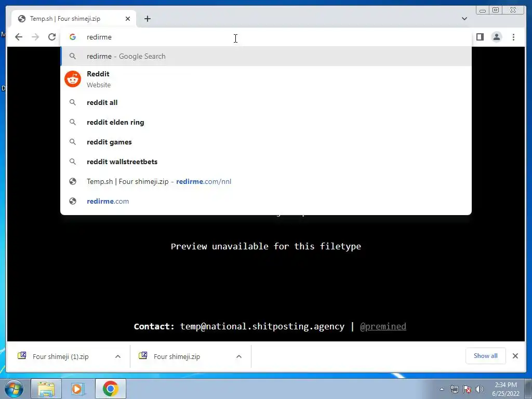Click the address bar containing redirme
Image resolution: width=532 pixels, height=399 pixels.
tap(266, 37)
